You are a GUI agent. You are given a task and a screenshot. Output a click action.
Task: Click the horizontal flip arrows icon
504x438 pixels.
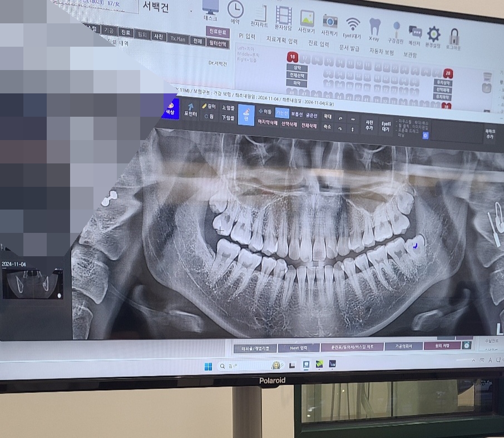coord(353,119)
